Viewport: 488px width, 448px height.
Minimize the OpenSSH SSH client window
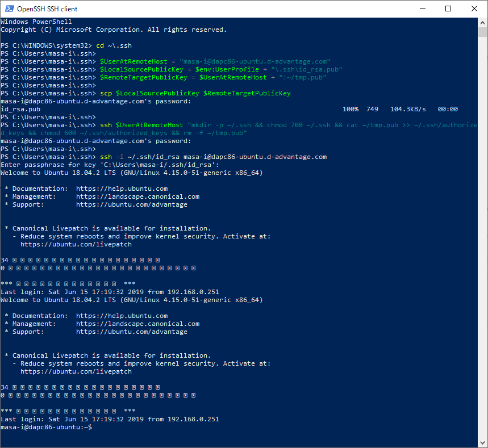pos(422,9)
